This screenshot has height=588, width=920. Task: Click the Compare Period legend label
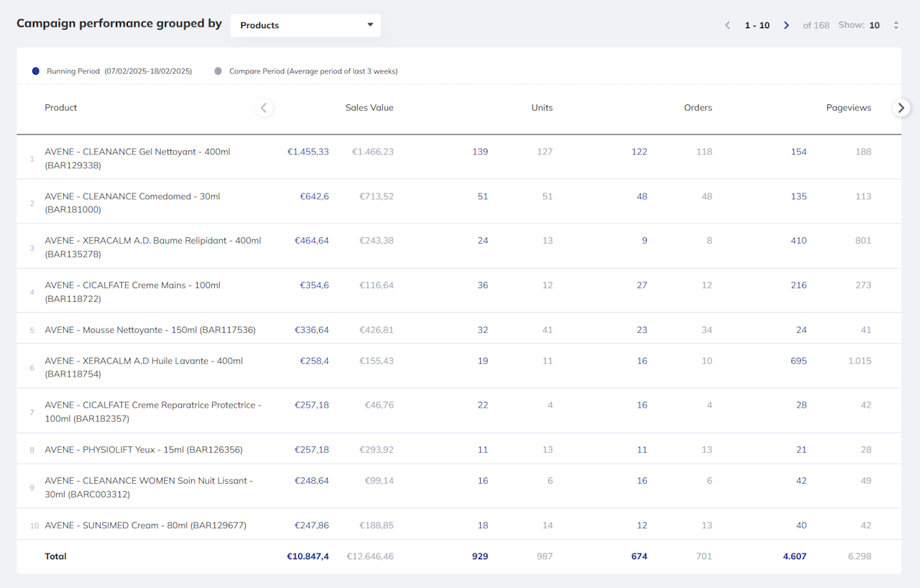313,71
